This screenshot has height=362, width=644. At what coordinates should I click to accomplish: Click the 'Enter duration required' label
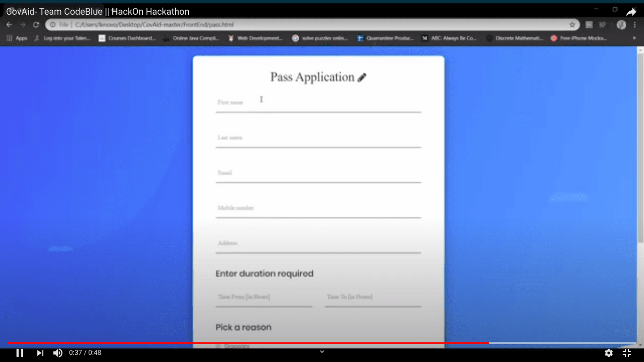264,274
